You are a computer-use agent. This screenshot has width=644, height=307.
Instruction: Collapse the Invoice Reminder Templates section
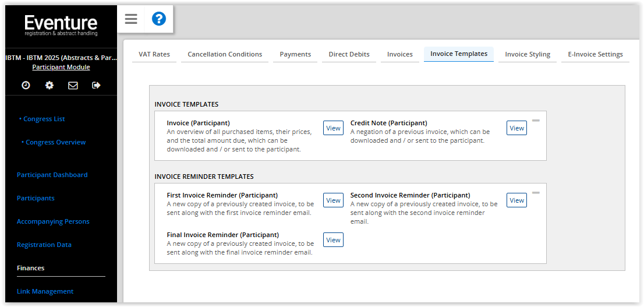pos(536,193)
